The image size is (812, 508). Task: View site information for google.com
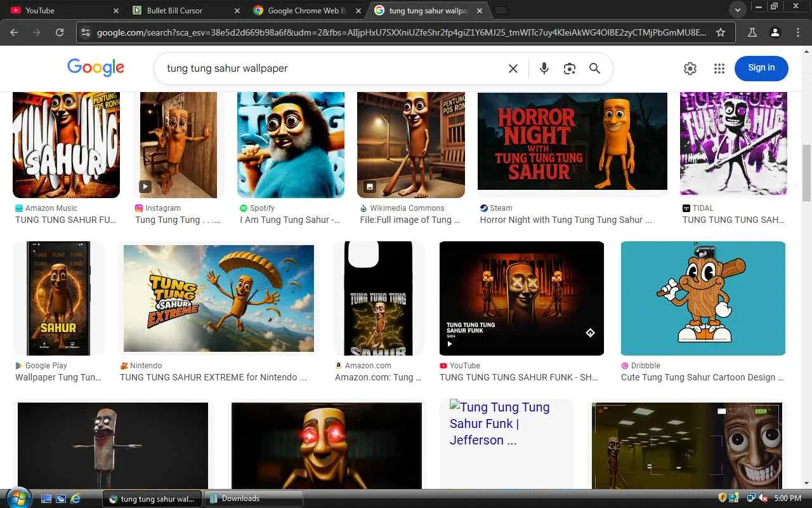(x=86, y=32)
